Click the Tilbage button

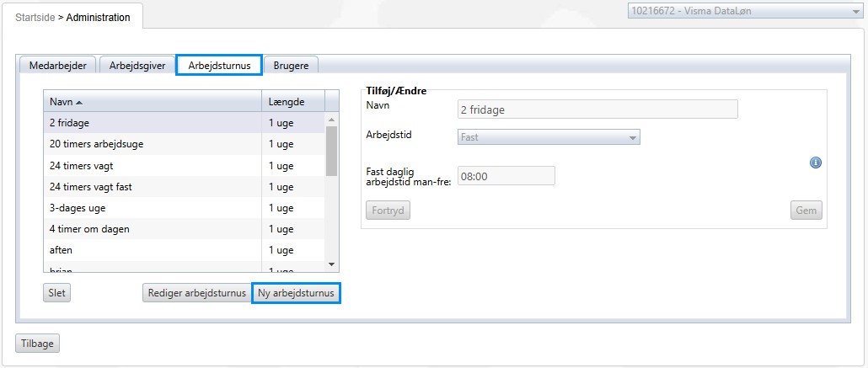tap(37, 343)
